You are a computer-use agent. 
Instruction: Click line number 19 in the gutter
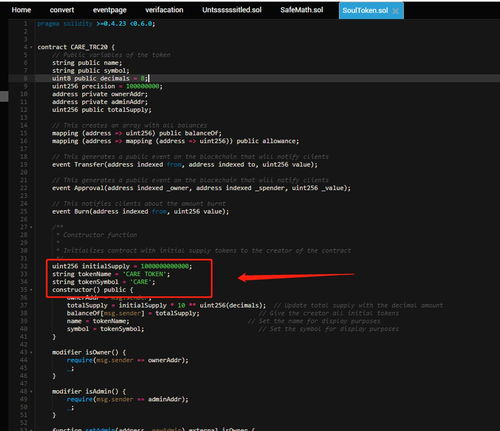point(24,165)
